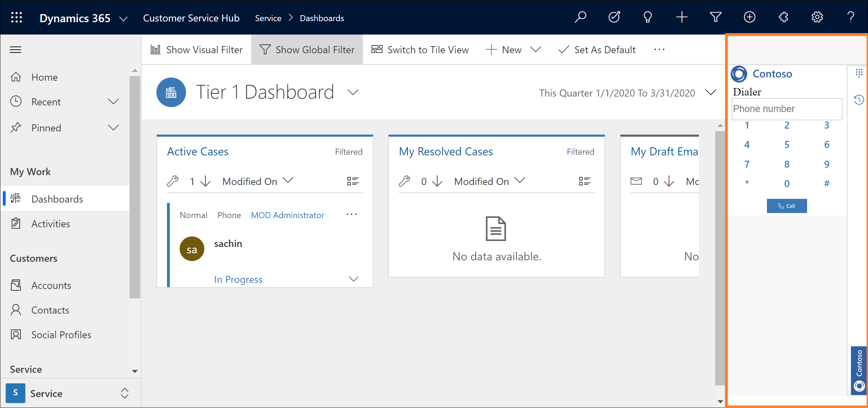This screenshot has height=408, width=868.
Task: Select the Set As Default menu item
Action: pyautogui.click(x=598, y=49)
